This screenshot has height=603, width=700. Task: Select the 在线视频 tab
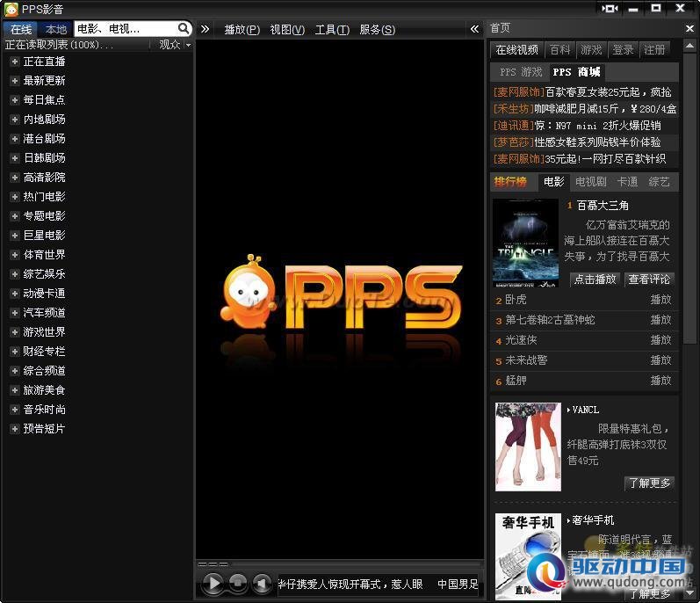point(517,49)
